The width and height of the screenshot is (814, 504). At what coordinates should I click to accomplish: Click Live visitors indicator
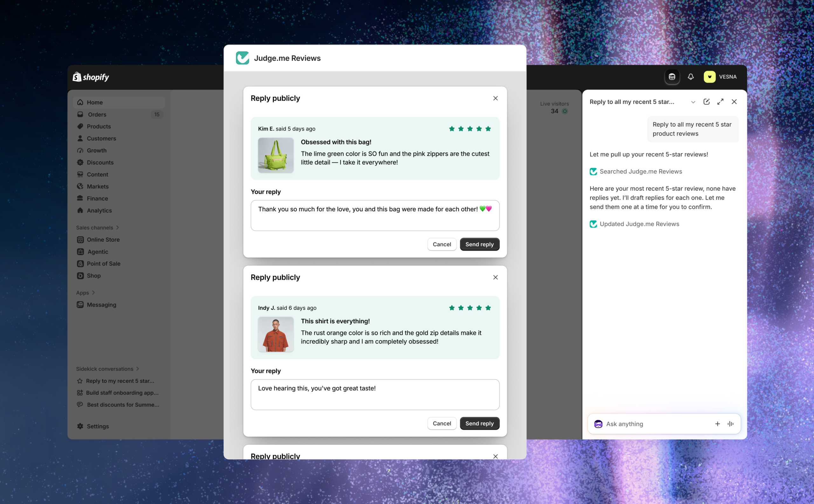(x=554, y=107)
